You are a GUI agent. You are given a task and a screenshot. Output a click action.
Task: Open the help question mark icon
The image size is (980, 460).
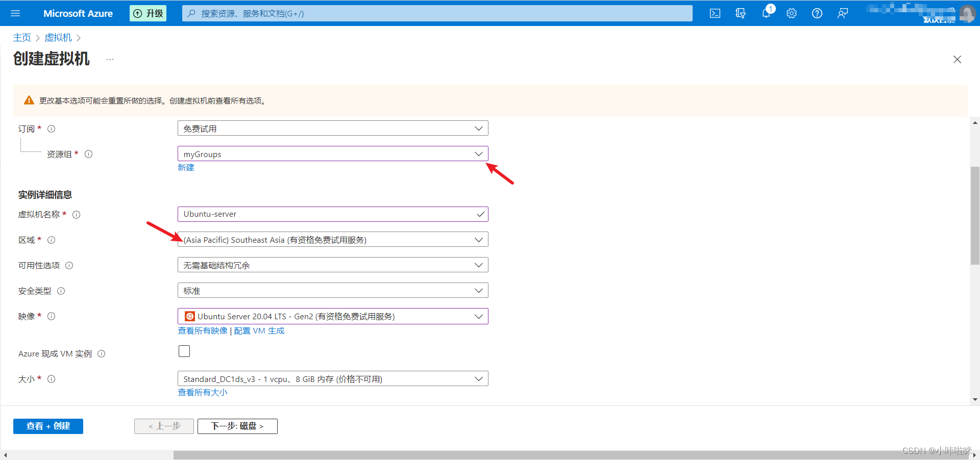[x=817, y=13]
